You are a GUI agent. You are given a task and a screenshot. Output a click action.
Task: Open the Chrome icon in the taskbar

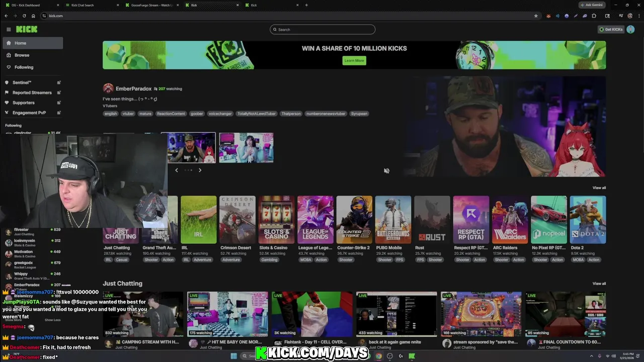379,356
